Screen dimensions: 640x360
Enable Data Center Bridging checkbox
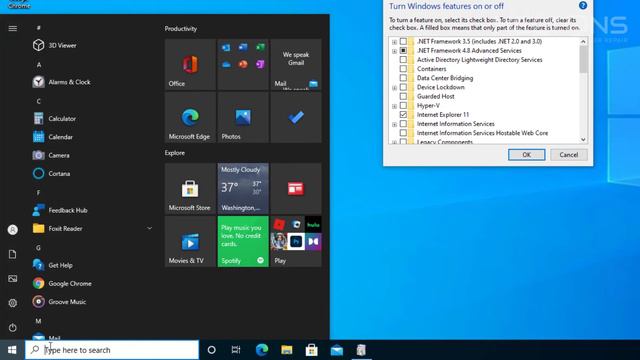coord(403,78)
